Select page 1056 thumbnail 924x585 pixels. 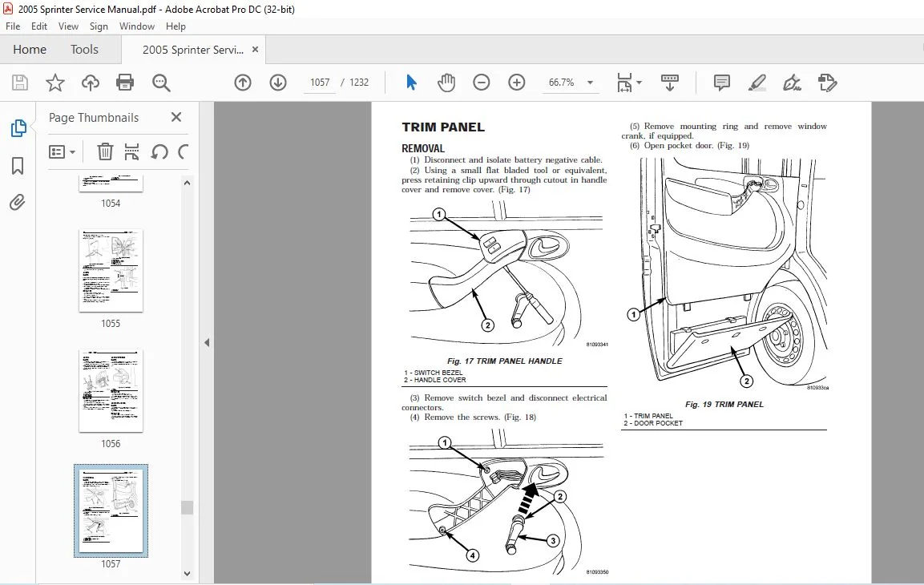pos(111,390)
